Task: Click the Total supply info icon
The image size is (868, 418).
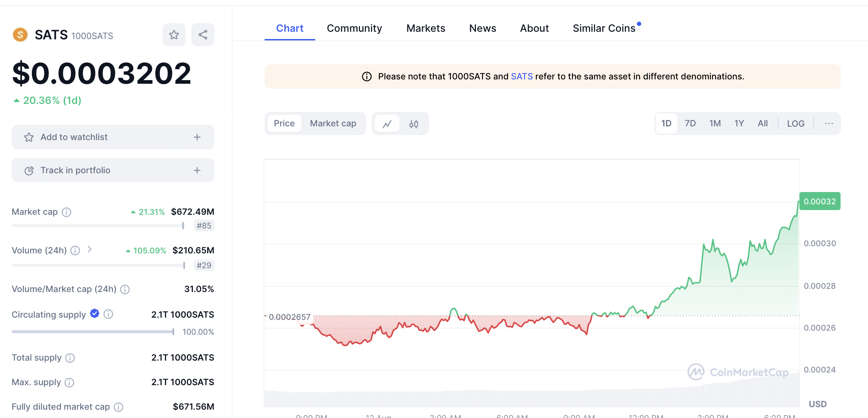Action: point(70,358)
